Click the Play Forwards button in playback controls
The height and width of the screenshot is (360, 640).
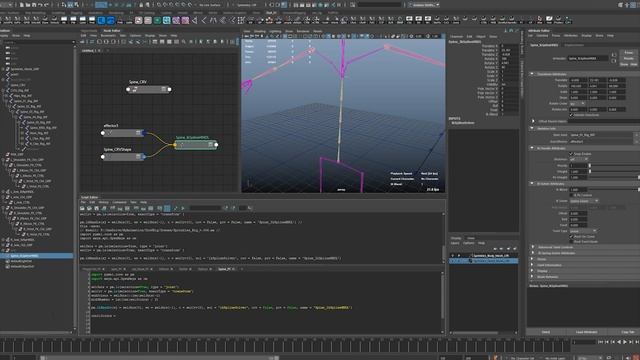(625, 342)
